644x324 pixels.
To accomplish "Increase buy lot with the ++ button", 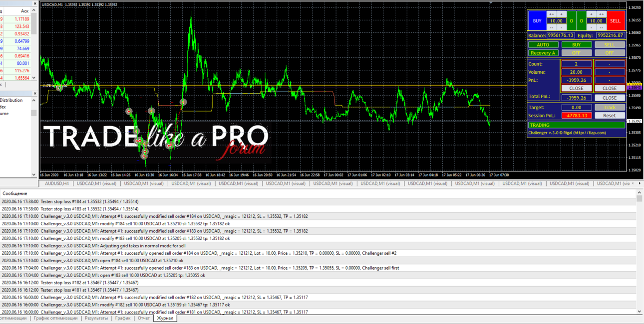I will click(x=552, y=14).
